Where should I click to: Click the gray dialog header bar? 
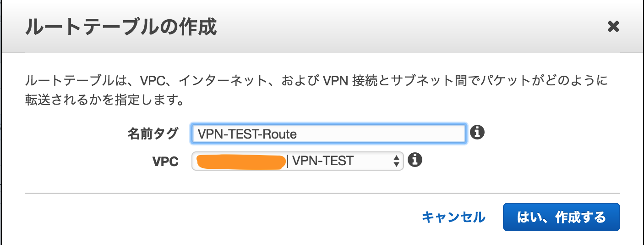tap(322, 28)
